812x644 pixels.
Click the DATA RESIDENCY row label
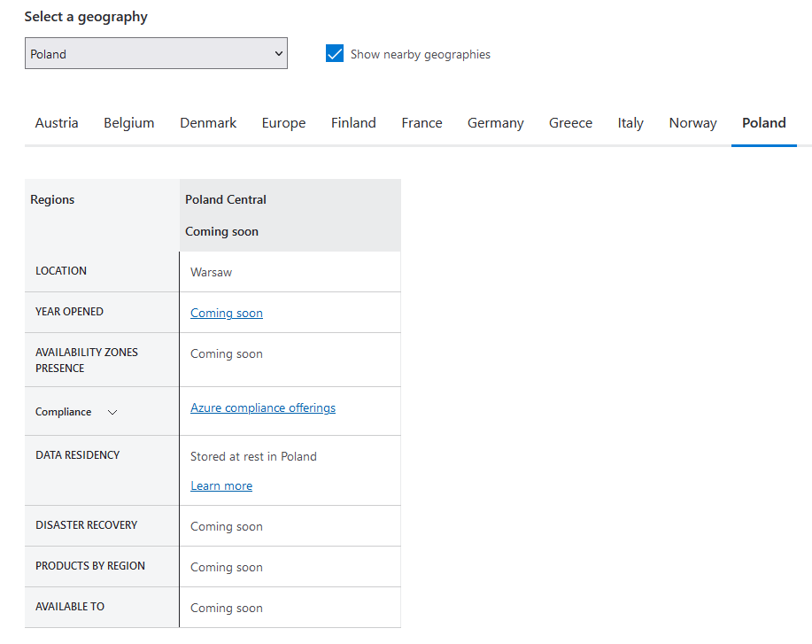pos(78,455)
